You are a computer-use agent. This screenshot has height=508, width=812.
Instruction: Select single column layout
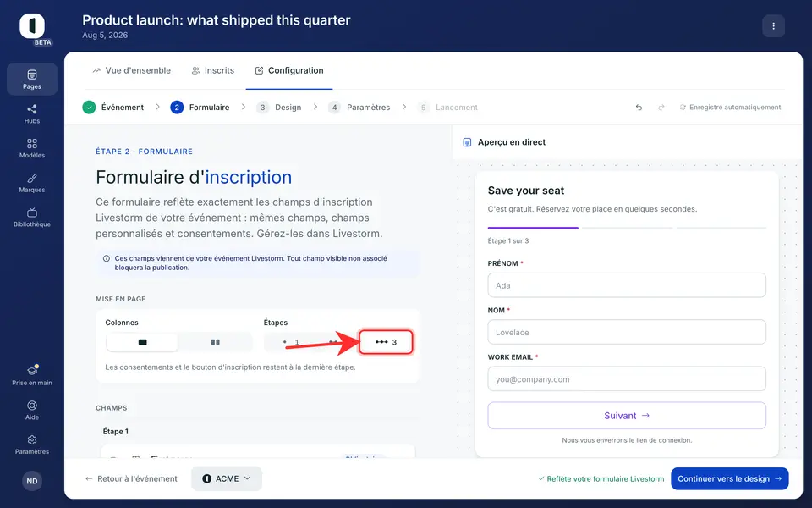click(142, 342)
